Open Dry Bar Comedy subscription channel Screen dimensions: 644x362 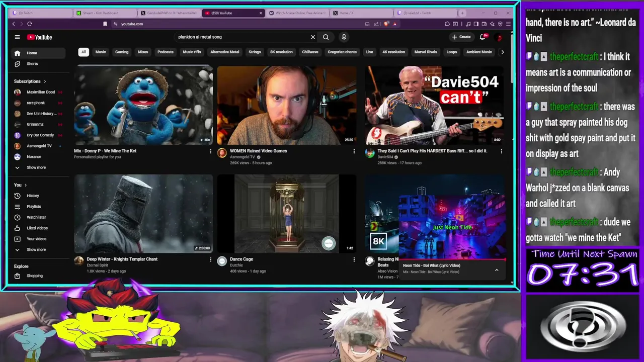39,135
